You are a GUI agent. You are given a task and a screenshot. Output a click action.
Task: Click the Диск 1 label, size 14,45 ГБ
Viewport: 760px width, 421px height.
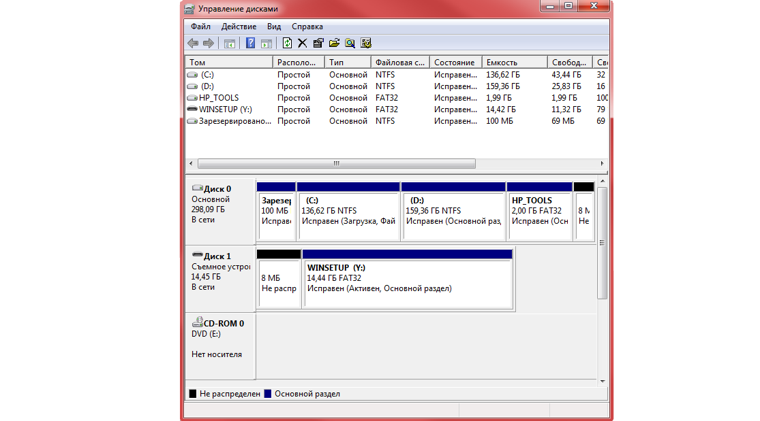click(x=221, y=279)
